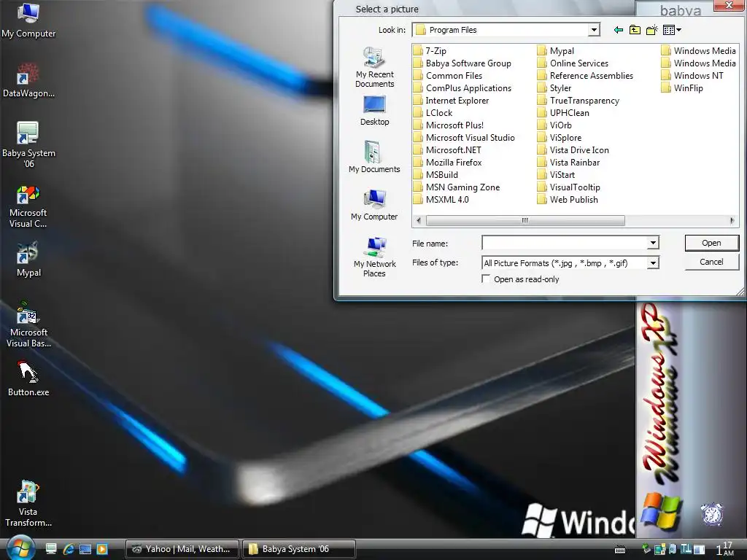747x560 pixels.
Task: Jump to My Computer in places bar
Action: click(374, 205)
